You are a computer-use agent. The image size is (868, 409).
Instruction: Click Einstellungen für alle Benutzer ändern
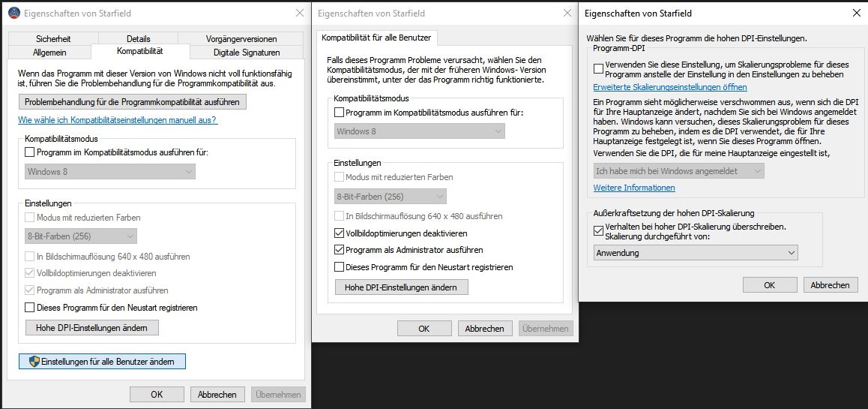point(102,361)
